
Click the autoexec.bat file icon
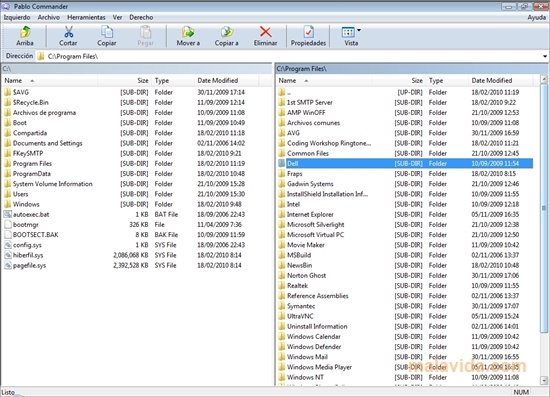tap(7, 214)
